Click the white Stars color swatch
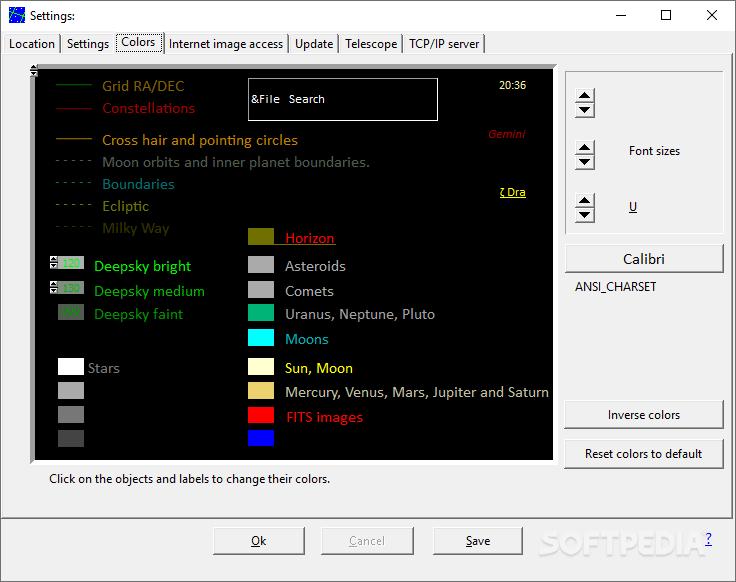The height and width of the screenshot is (582, 736). pos(71,367)
